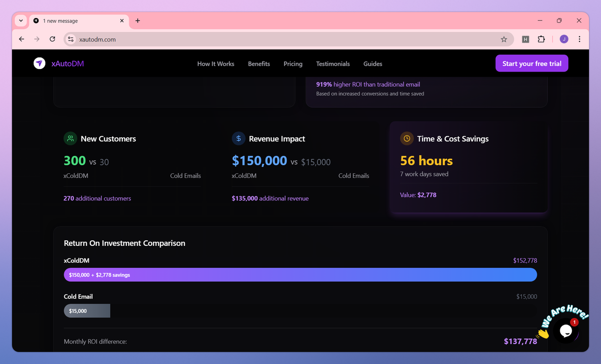
Task: Click the '919% higher ROI' link
Action: (x=368, y=84)
